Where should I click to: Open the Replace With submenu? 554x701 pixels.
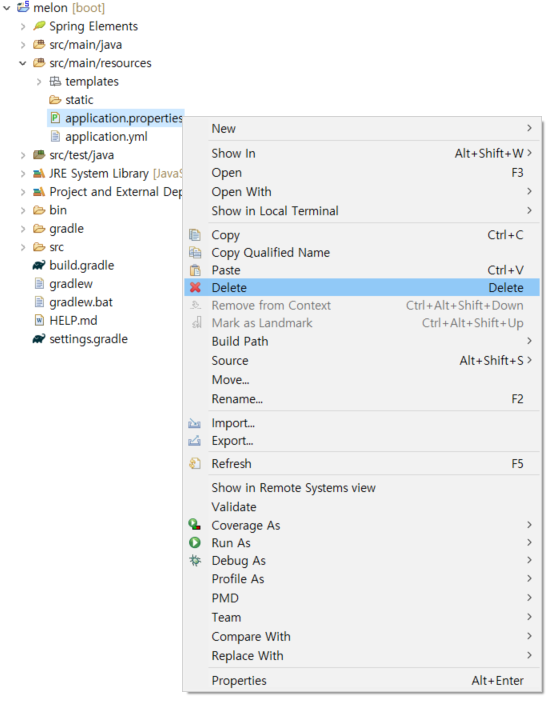tap(362, 655)
